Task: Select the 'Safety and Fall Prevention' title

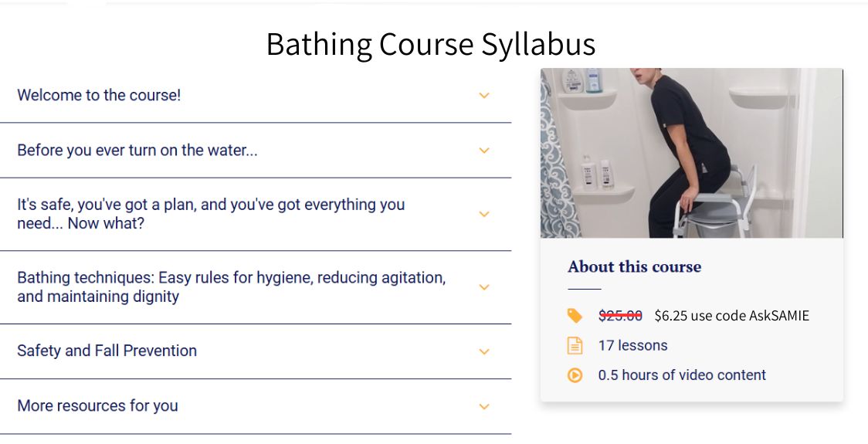Action: point(107,351)
